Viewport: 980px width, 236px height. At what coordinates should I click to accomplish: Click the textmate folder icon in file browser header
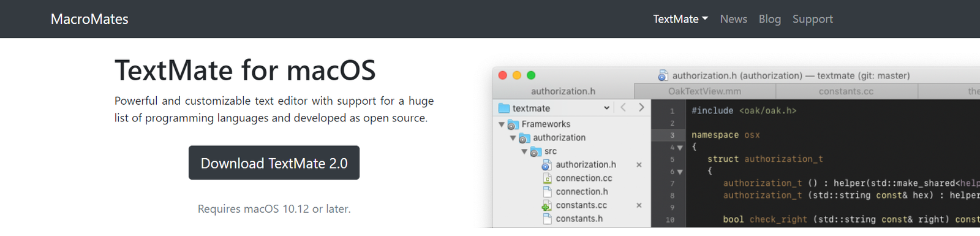(504, 108)
